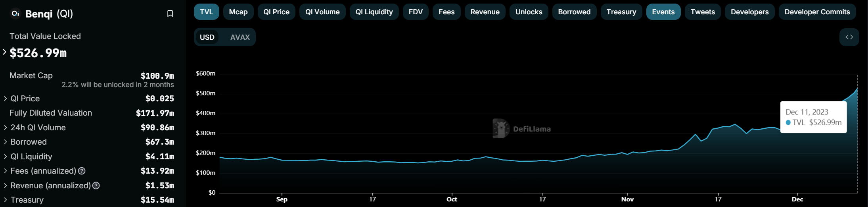Screen dimensions: 868x207
Task: Click the Dec 11 TVL data point
Action: tap(857, 89)
